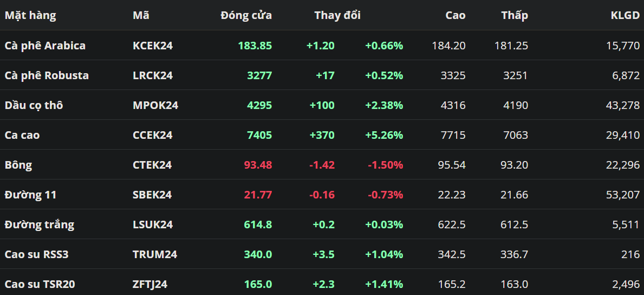Click the Mặt hàng column header
This screenshot has width=644, height=295.
click(30, 16)
